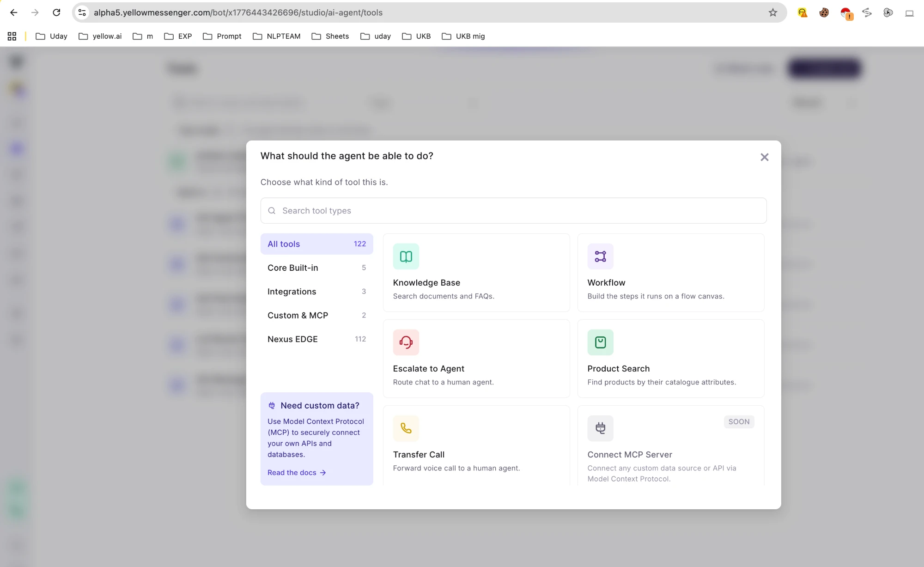
Task: Click the Escalate to Agent headset icon
Action: 406,342
